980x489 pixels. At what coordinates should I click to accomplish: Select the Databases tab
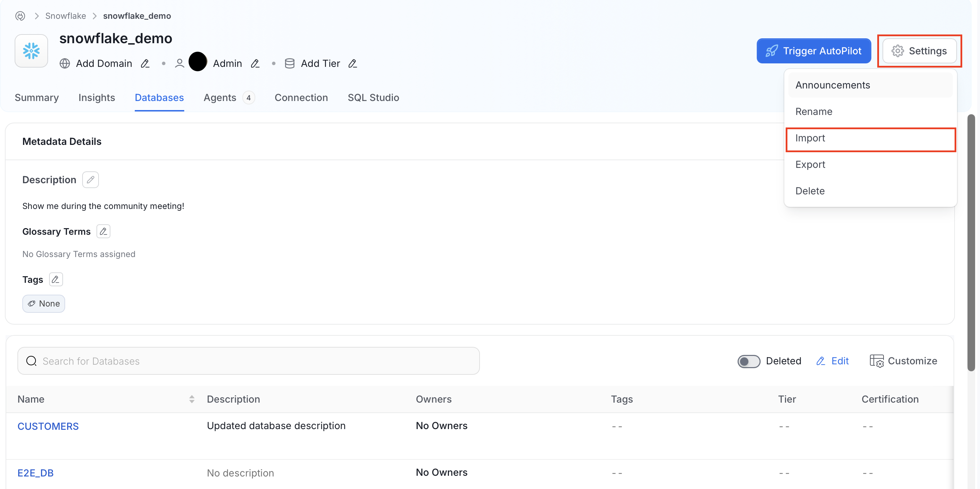(x=160, y=98)
